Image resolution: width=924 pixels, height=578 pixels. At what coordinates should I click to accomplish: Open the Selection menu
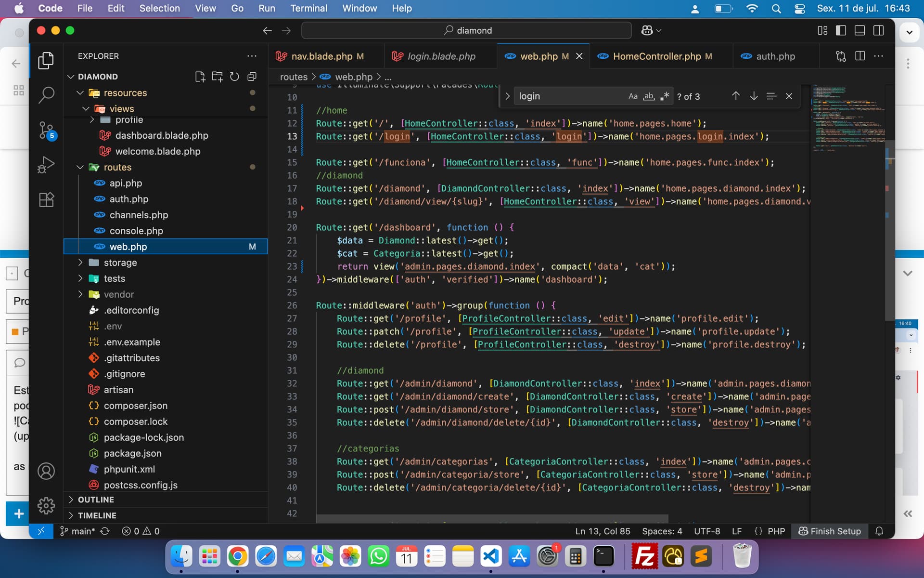tap(159, 8)
